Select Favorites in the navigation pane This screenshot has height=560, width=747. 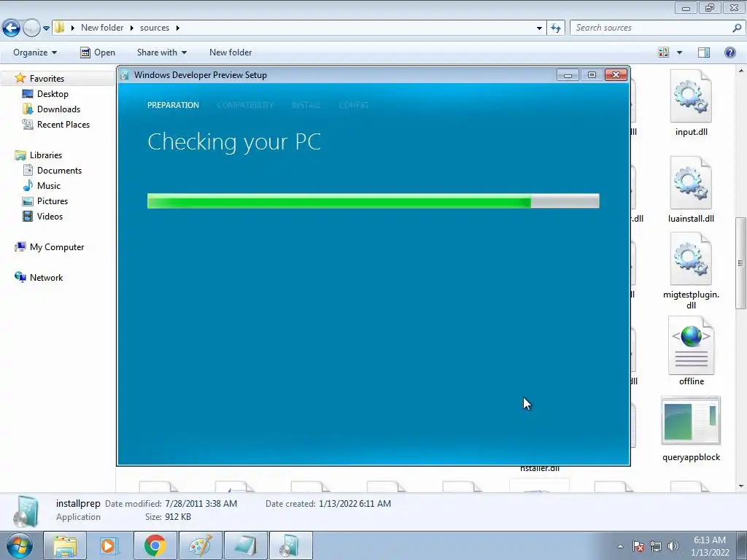coord(47,78)
